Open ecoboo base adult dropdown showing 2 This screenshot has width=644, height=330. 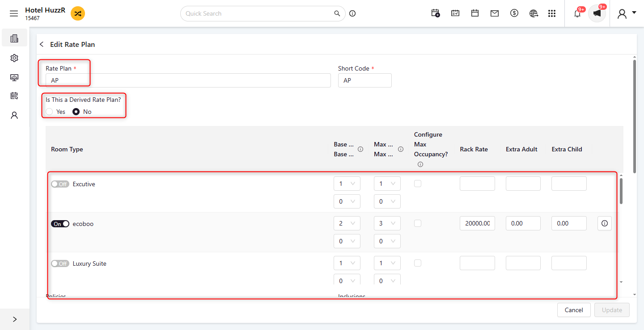[347, 223]
